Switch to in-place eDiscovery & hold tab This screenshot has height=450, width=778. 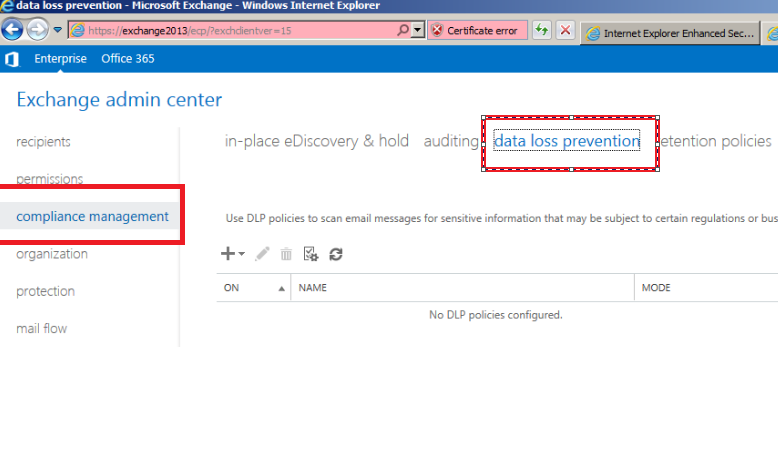(x=316, y=141)
